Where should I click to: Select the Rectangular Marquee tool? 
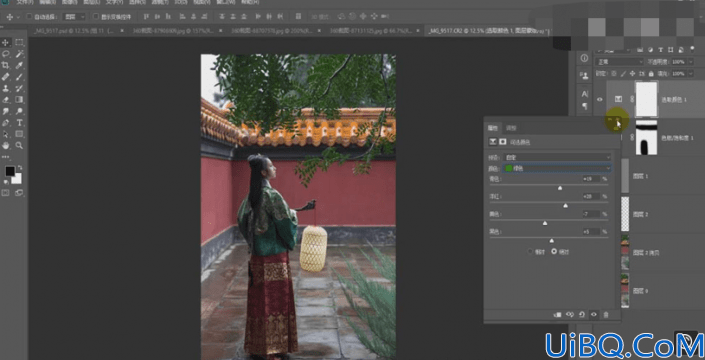[19, 42]
